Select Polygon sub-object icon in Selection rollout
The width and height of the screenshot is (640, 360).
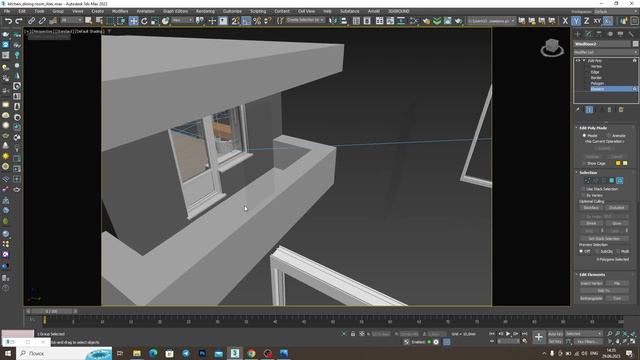click(611, 180)
